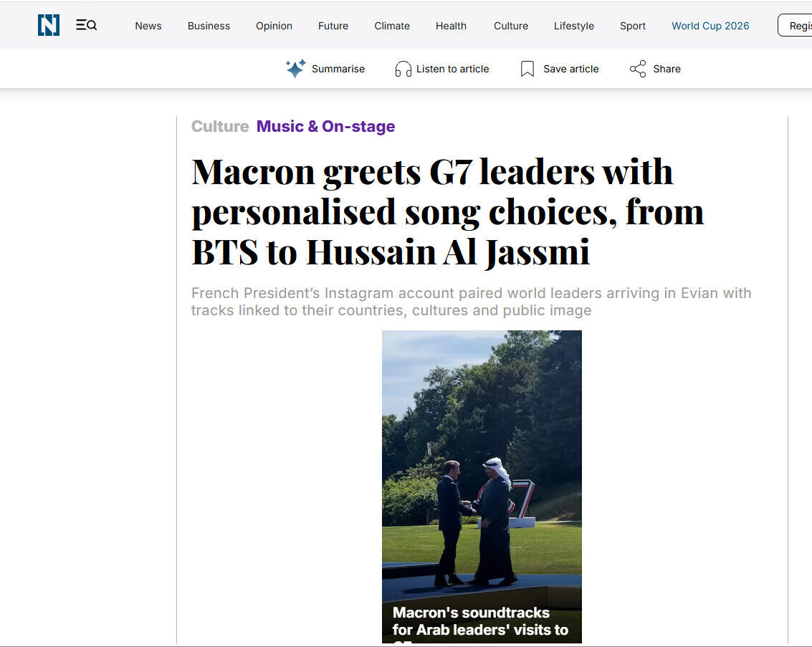
Task: Open the menu and search icon
Action: coord(86,25)
